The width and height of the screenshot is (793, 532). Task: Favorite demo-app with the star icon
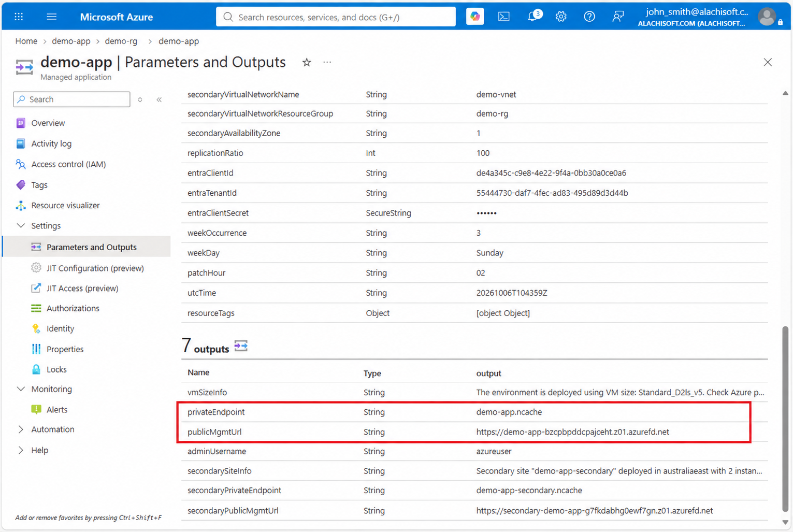(x=307, y=62)
